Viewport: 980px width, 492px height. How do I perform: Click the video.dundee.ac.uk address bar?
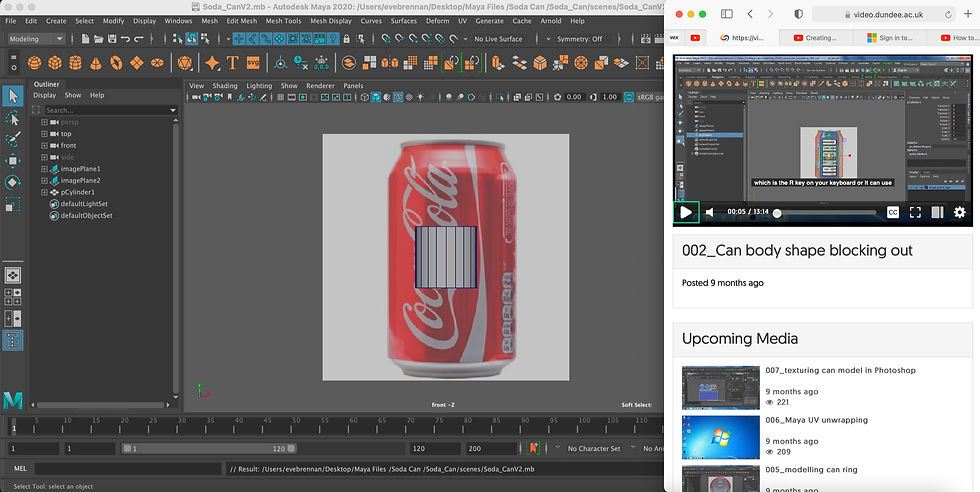pyautogui.click(x=883, y=14)
